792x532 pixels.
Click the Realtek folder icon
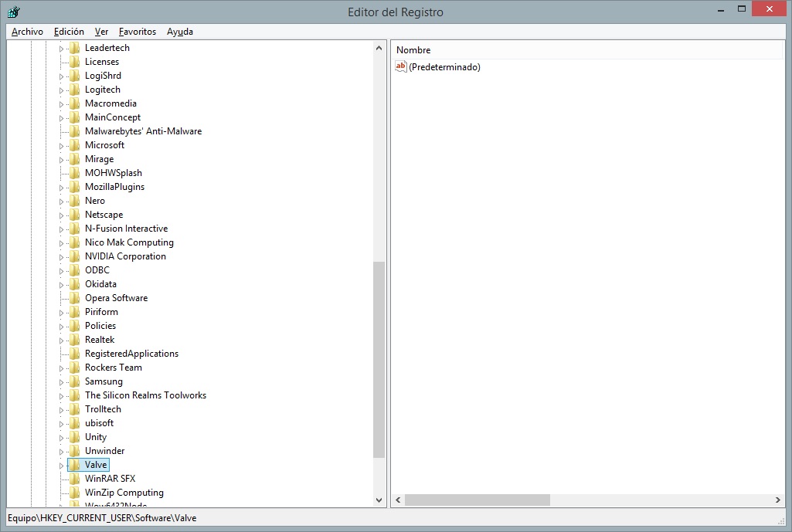point(75,340)
